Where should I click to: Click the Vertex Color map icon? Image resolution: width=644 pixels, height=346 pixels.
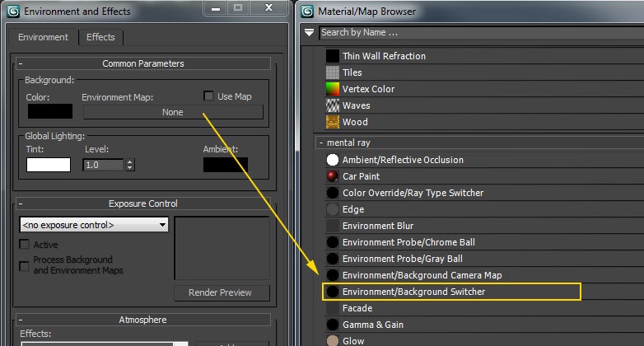click(x=333, y=89)
